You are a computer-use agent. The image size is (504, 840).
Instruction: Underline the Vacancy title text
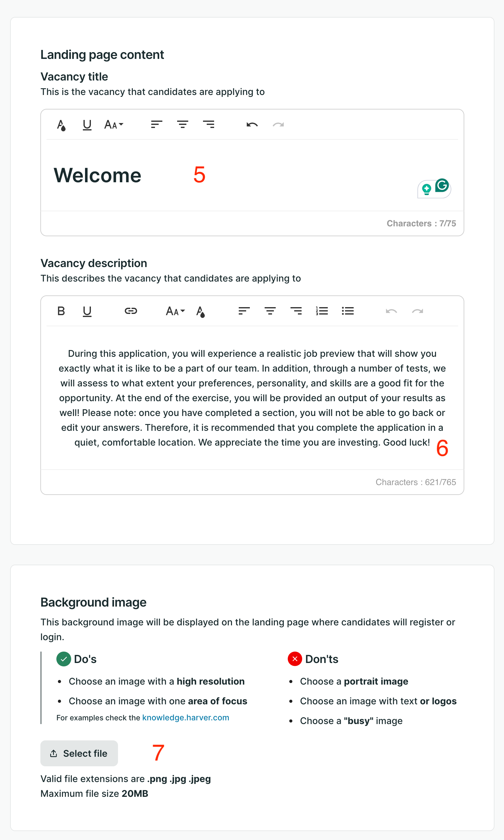coord(87,125)
